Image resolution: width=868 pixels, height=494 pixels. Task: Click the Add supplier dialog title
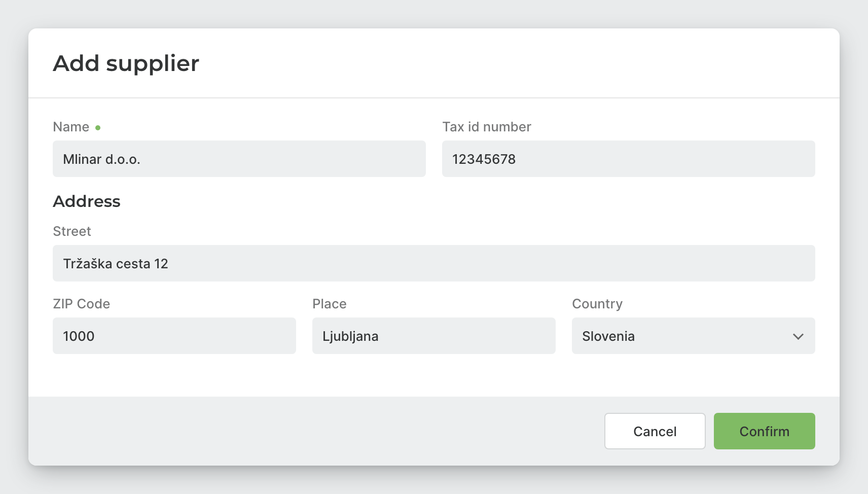coord(126,63)
